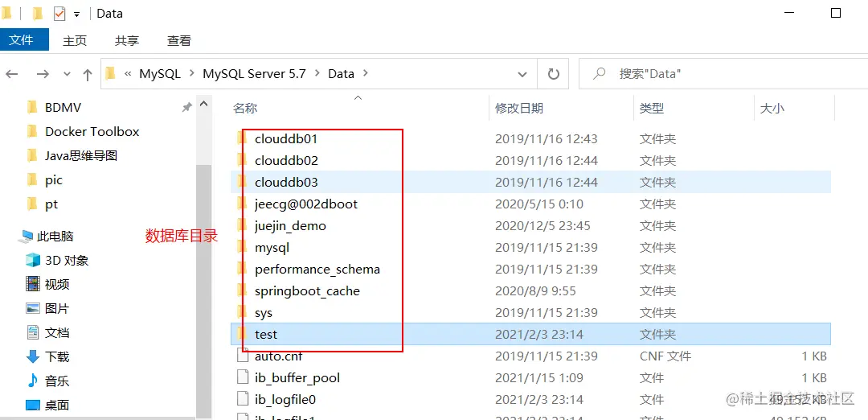Screen dimensions: 868x420
Task: Expand chevron after Data in address bar
Action: (366, 73)
